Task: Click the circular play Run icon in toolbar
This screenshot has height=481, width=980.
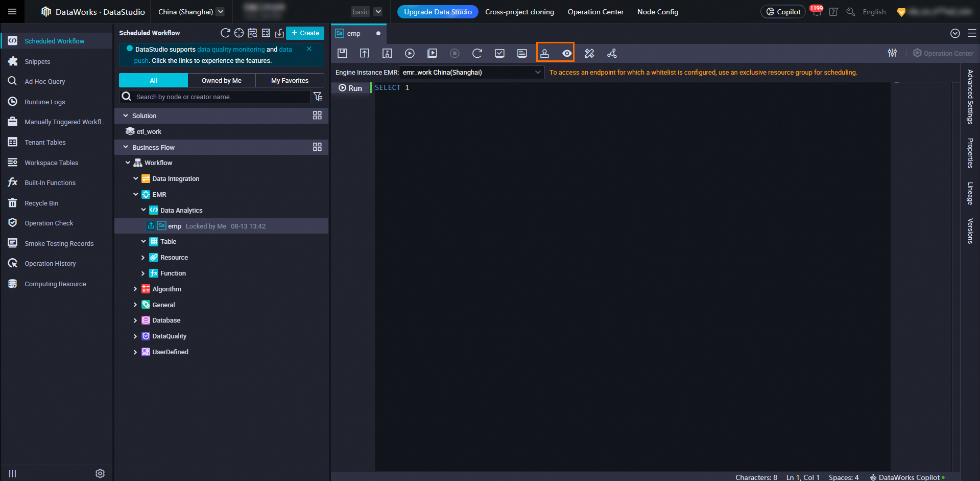Action: point(410,53)
